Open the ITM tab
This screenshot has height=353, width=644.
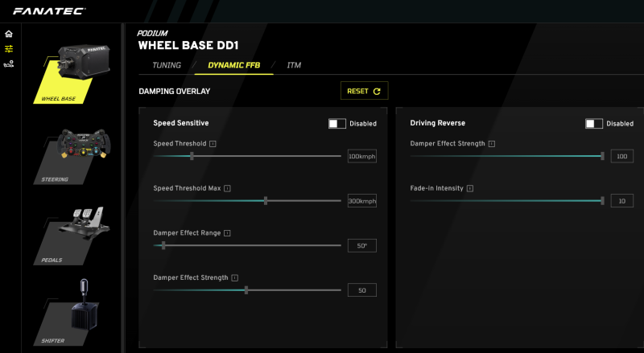coord(294,65)
